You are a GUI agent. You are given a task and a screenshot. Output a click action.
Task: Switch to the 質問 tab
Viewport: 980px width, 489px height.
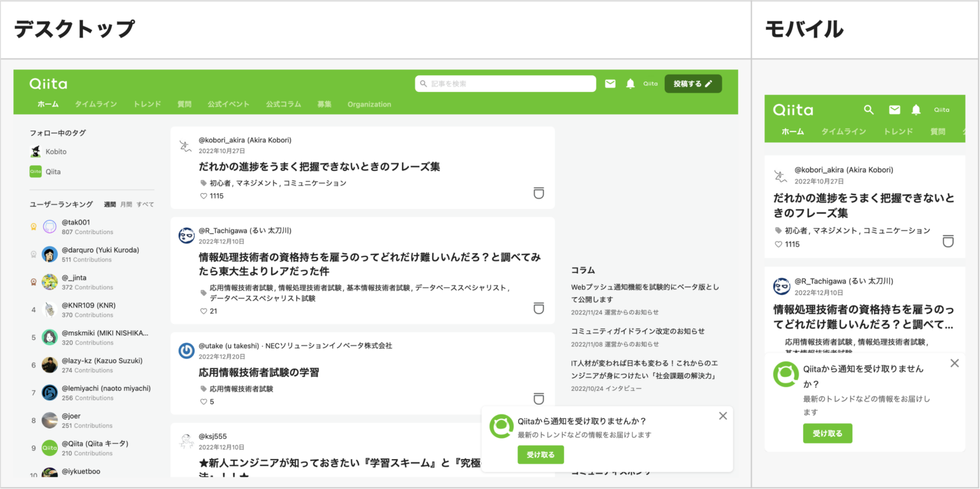184,104
